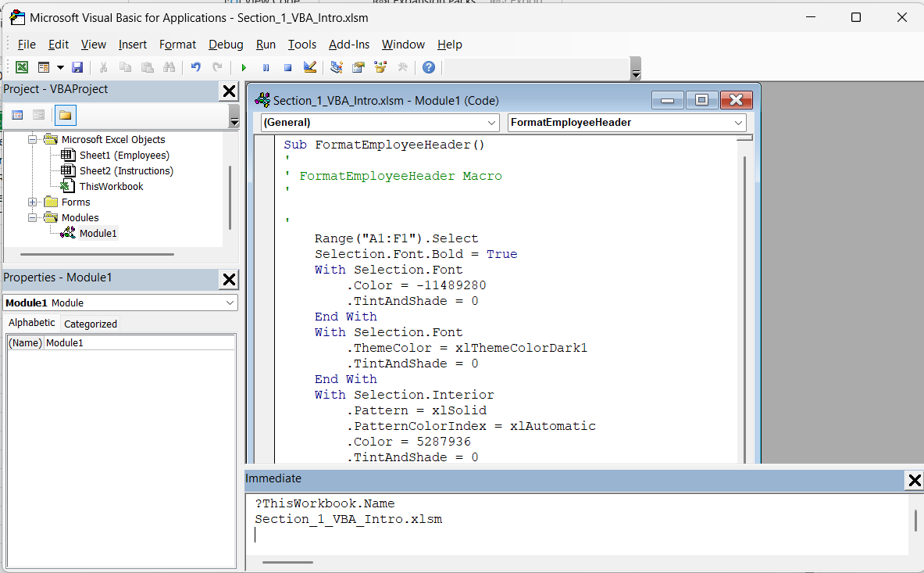Click the Toolbox hammer-and-wrench icon
The image size is (924, 573).
coord(403,67)
